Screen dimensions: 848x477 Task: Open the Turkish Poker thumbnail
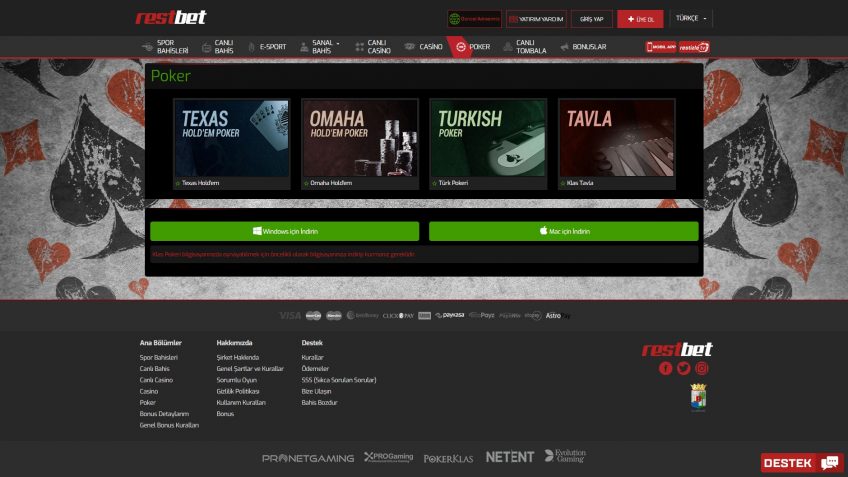(x=488, y=138)
